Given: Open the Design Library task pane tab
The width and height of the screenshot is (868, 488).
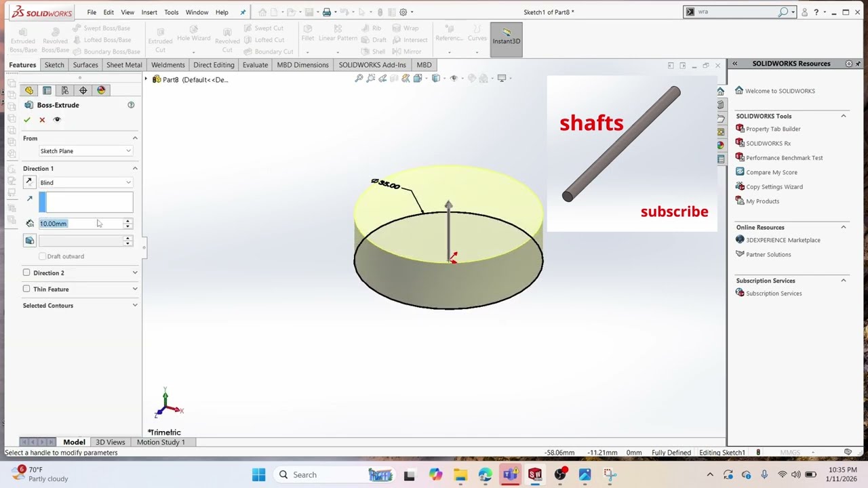Looking at the screenshot, I should click(x=720, y=105).
